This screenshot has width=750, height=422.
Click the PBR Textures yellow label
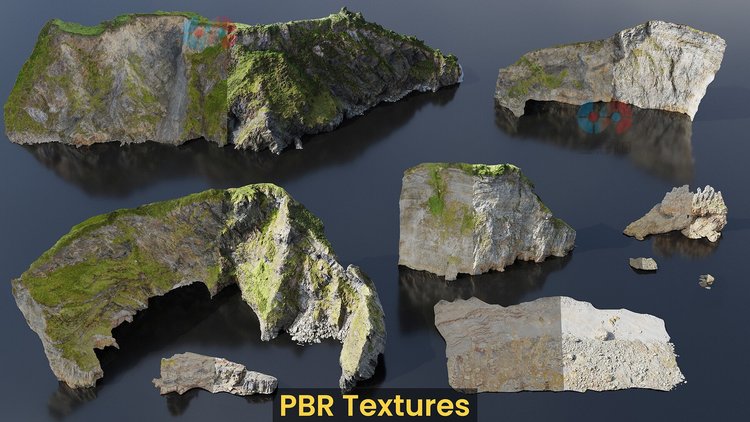[375, 405]
